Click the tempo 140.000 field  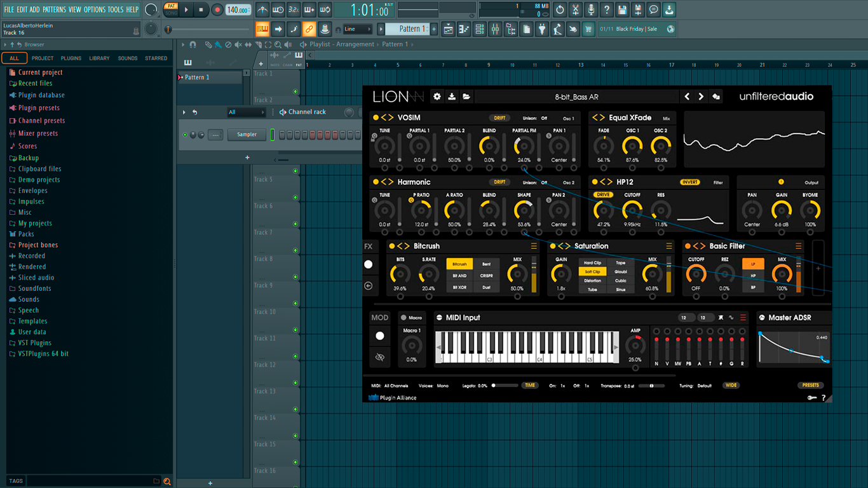pos(238,10)
